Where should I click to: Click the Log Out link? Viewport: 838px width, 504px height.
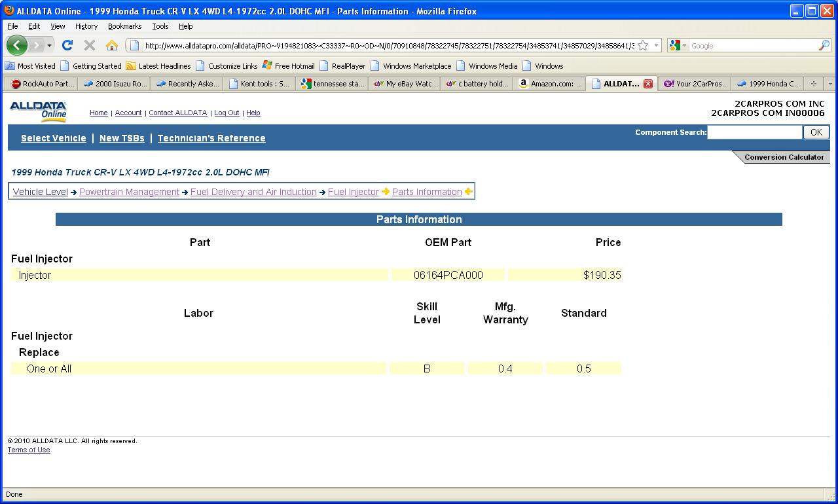tap(227, 113)
